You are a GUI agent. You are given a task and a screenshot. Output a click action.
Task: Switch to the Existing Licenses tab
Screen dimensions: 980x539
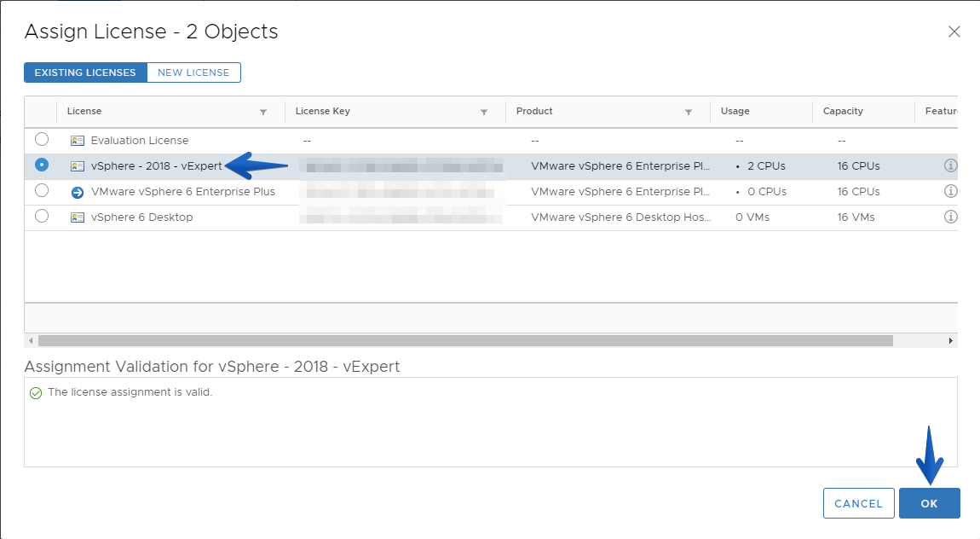85,72
